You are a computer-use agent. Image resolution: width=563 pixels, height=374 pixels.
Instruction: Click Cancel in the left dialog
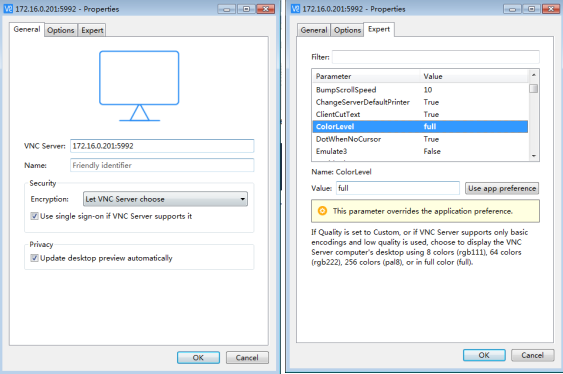coord(247,357)
